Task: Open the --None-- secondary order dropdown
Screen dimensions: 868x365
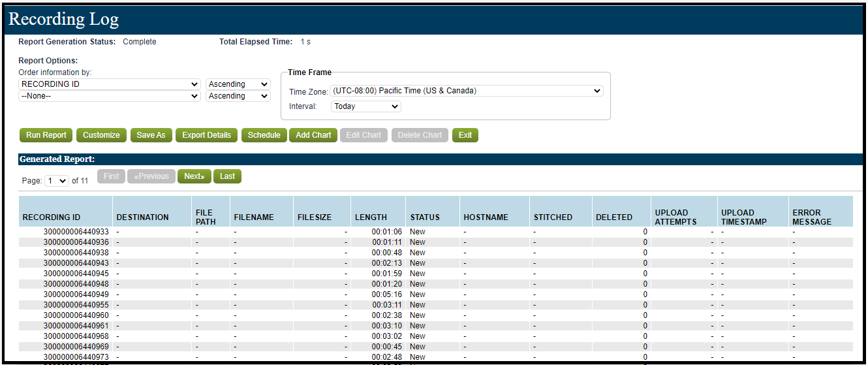Action: [110, 96]
